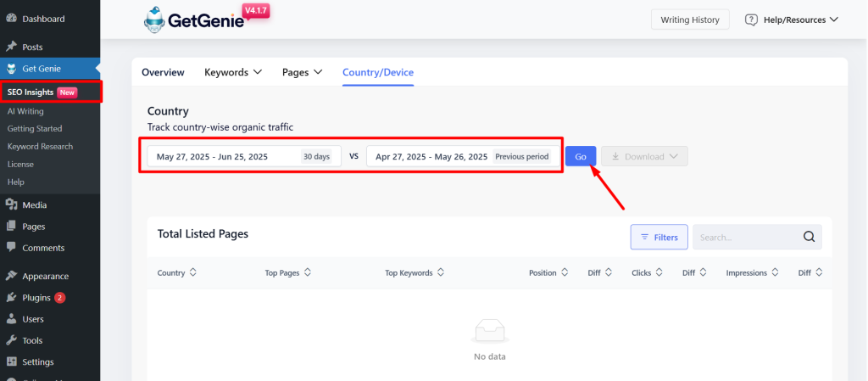This screenshot has height=381, width=868.
Task: Click the Country section heading
Action: [169, 111]
